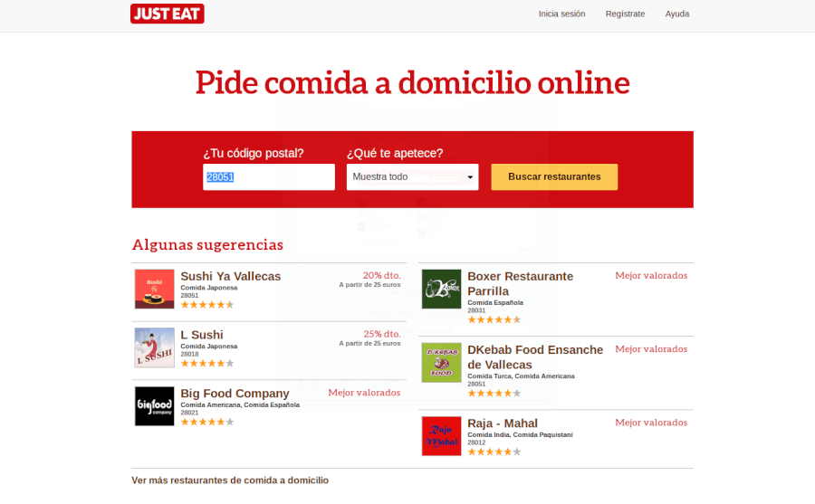The image size is (815, 504).
Task: Click the 25% dto. offer label
Action: (381, 334)
